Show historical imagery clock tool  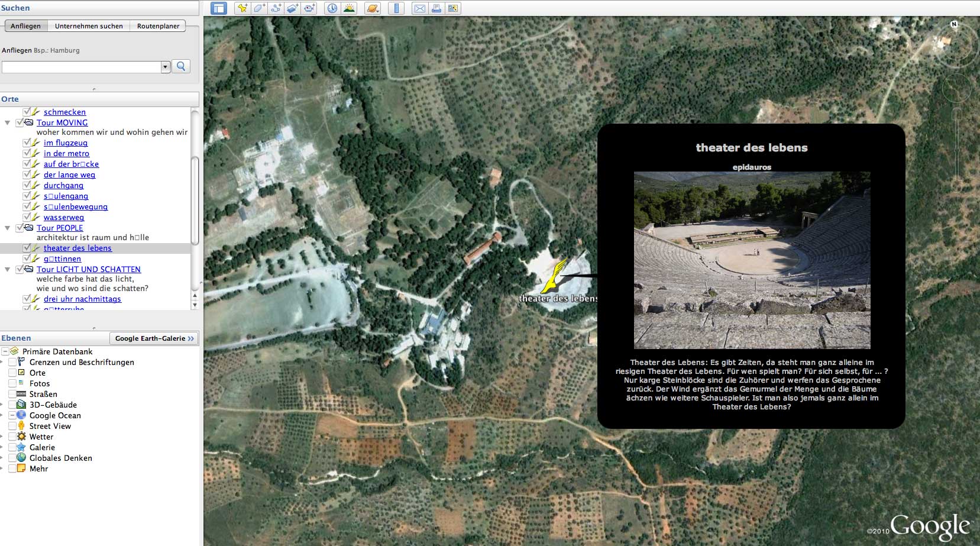[332, 8]
